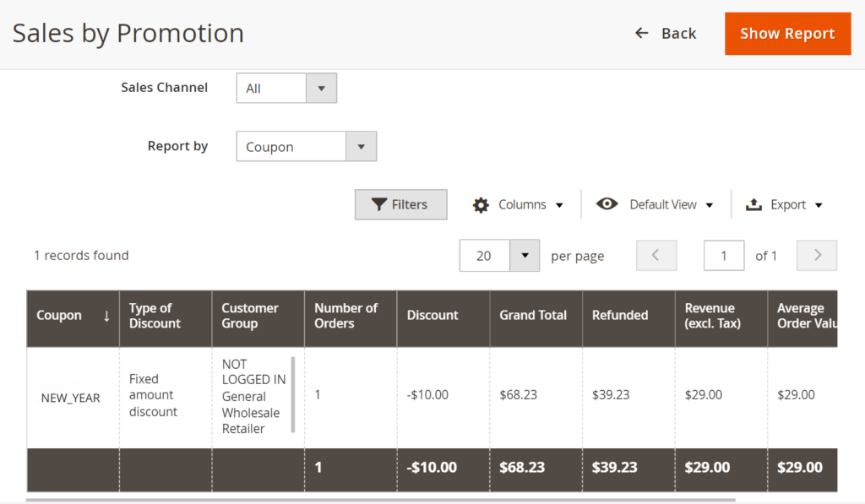The height and width of the screenshot is (504, 865).
Task: Click the Back button
Action: point(676,33)
